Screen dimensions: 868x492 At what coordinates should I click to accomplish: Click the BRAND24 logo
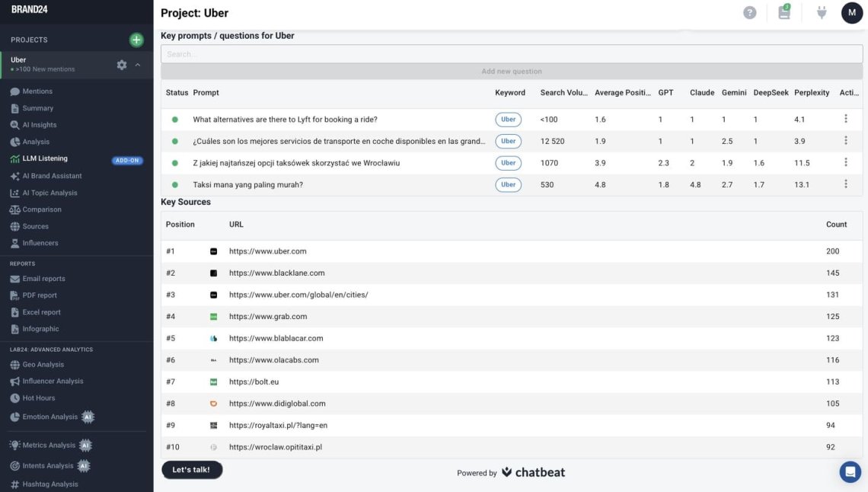(30, 9)
